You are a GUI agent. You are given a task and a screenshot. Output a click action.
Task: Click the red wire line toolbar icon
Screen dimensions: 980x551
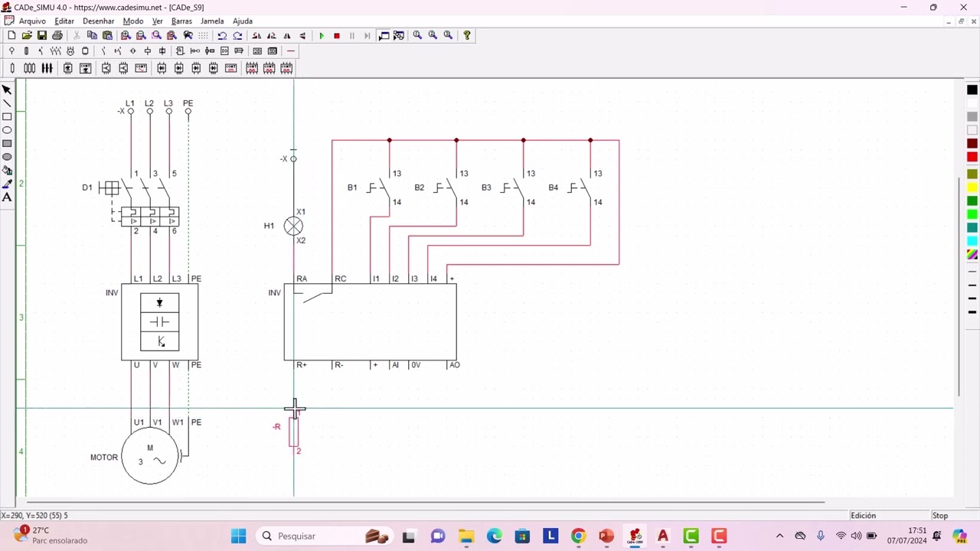(291, 51)
